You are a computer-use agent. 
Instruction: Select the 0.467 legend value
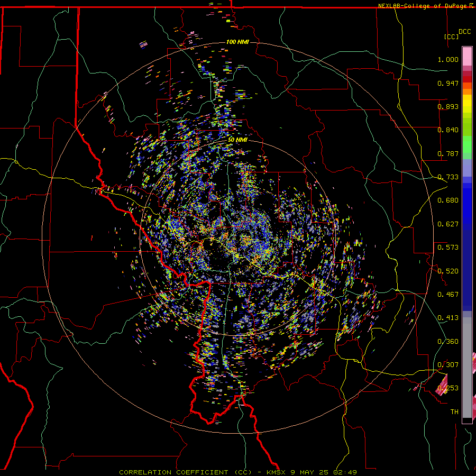point(448,295)
